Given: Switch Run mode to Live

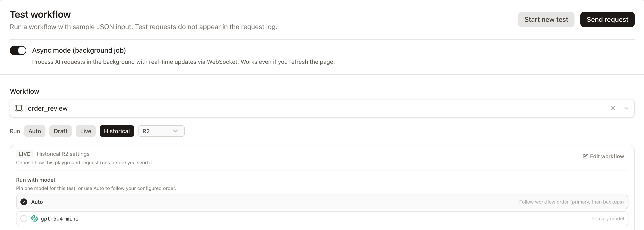Looking at the screenshot, I should point(86,131).
